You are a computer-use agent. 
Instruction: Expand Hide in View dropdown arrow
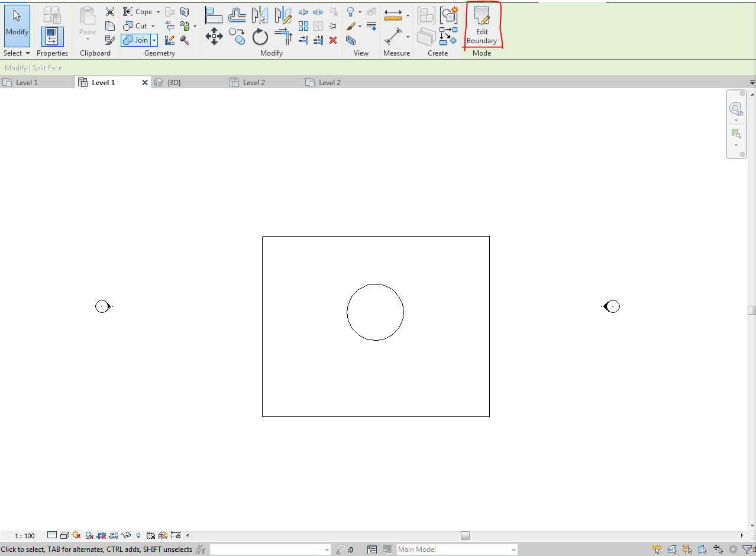pos(360,12)
